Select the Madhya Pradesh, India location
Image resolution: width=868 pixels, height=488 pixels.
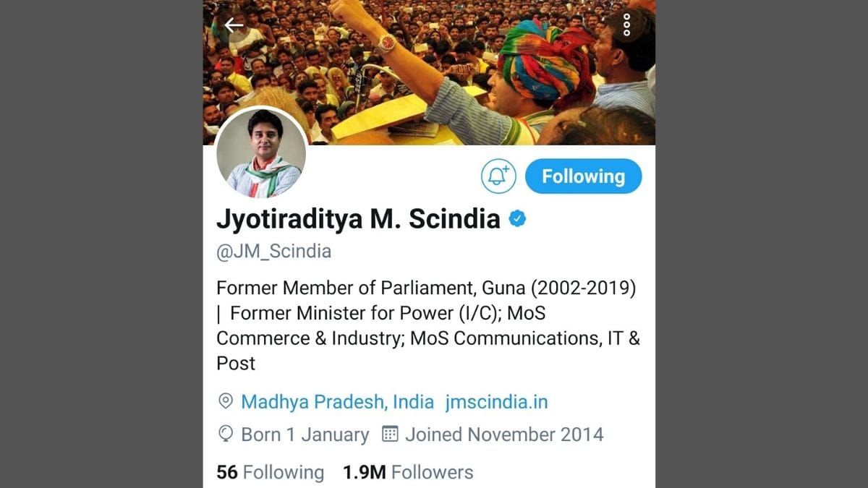(x=337, y=402)
